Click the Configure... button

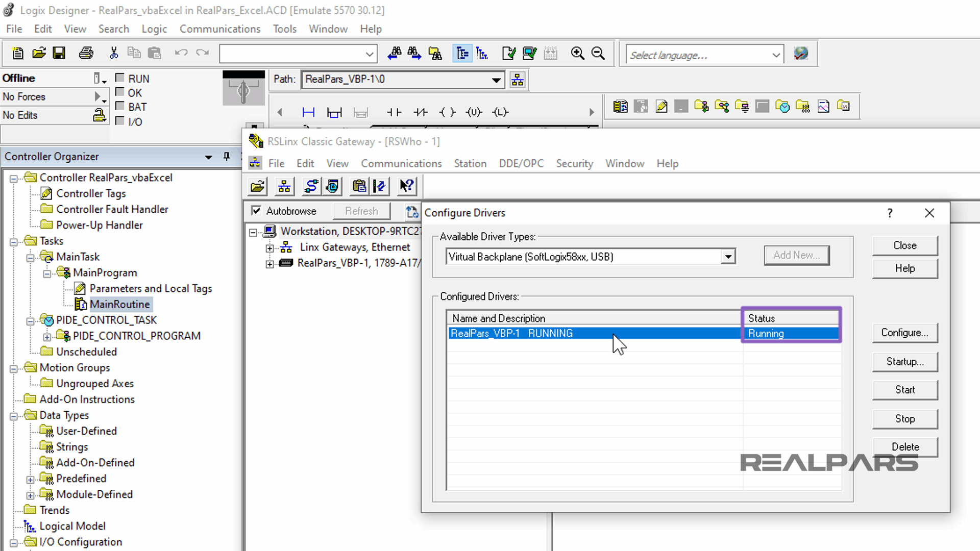(905, 333)
